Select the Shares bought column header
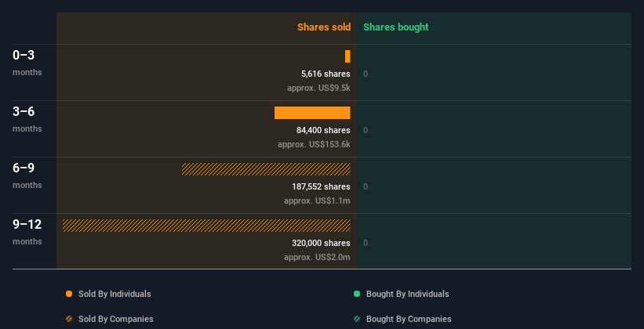This screenshot has height=329, width=644. (x=395, y=27)
